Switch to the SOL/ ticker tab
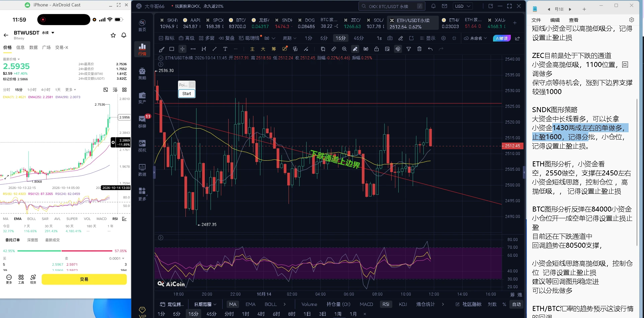The height and width of the screenshot is (318, 644). coord(375,23)
